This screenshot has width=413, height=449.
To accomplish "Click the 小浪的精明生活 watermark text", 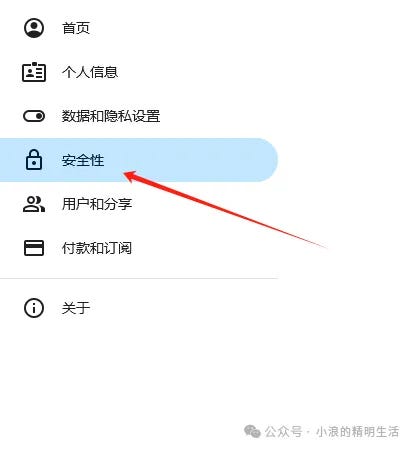I will tap(357, 432).
